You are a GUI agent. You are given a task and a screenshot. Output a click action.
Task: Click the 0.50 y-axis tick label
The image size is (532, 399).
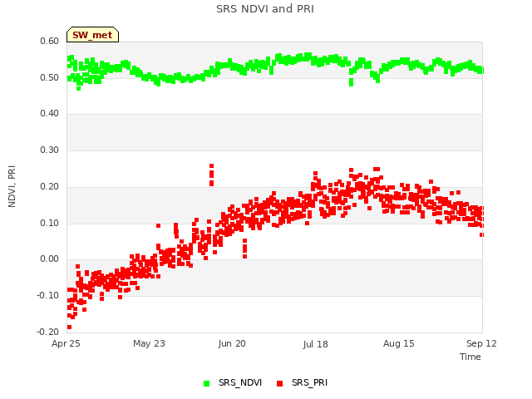click(50, 77)
